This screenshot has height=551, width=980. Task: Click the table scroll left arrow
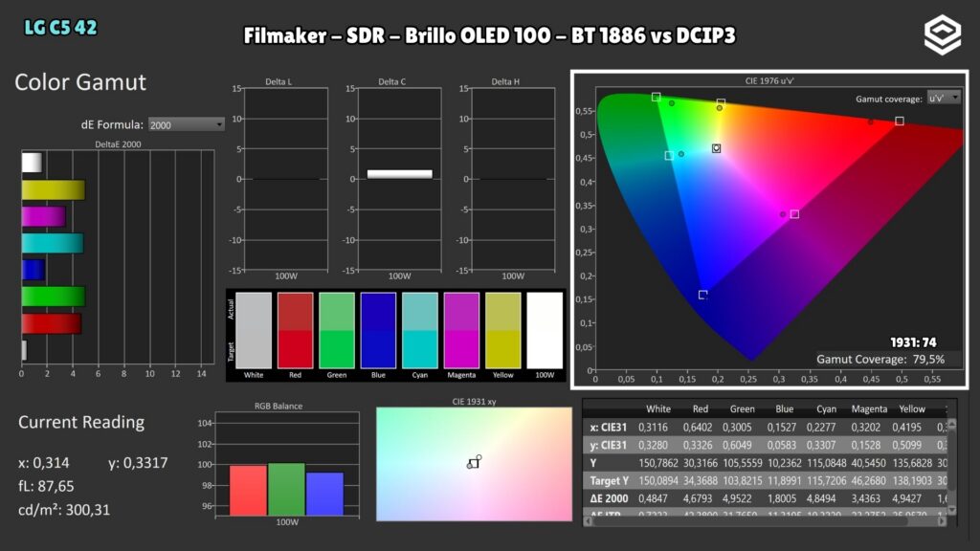[x=588, y=521]
